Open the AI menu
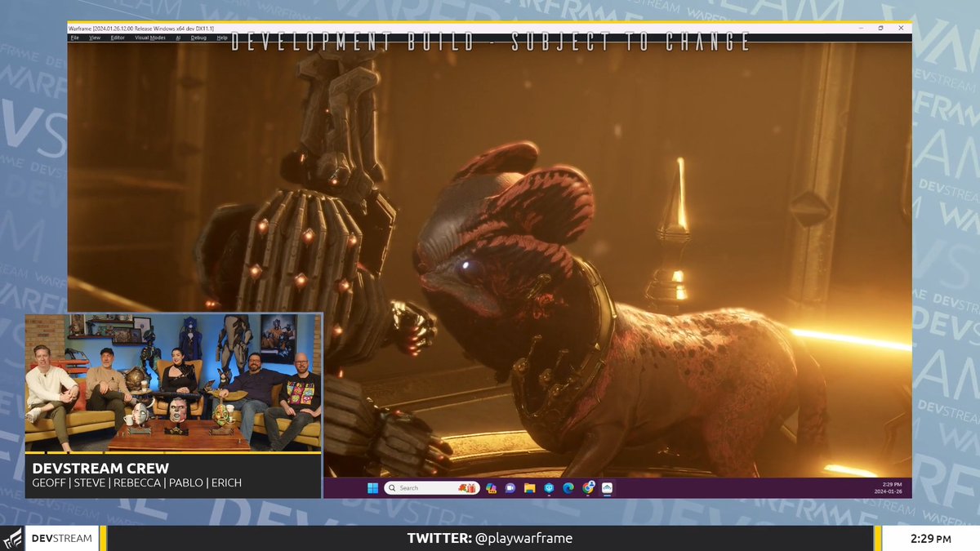Screen dimensions: 980x551 (x=178, y=38)
